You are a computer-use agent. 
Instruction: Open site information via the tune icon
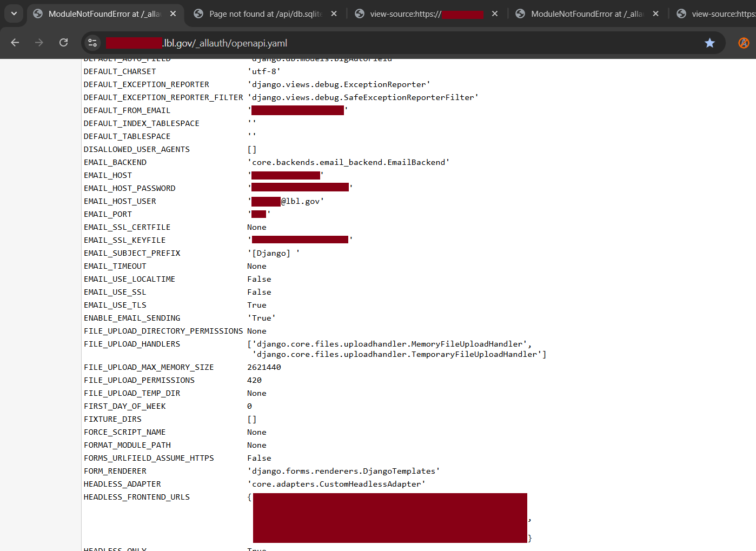tap(92, 42)
